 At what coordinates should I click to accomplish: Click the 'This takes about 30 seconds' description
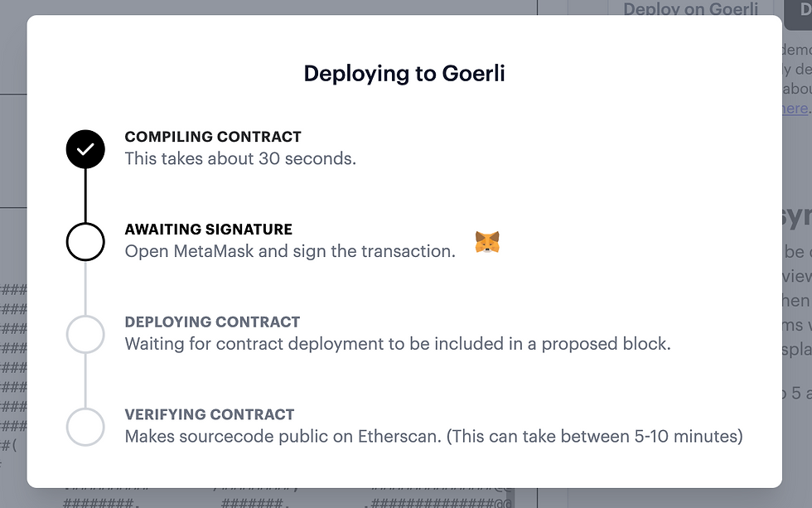(x=240, y=158)
